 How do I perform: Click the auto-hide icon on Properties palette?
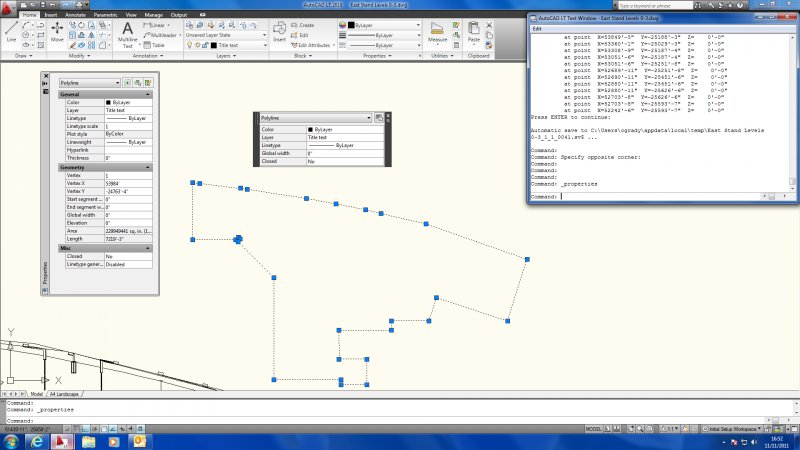(x=45, y=84)
